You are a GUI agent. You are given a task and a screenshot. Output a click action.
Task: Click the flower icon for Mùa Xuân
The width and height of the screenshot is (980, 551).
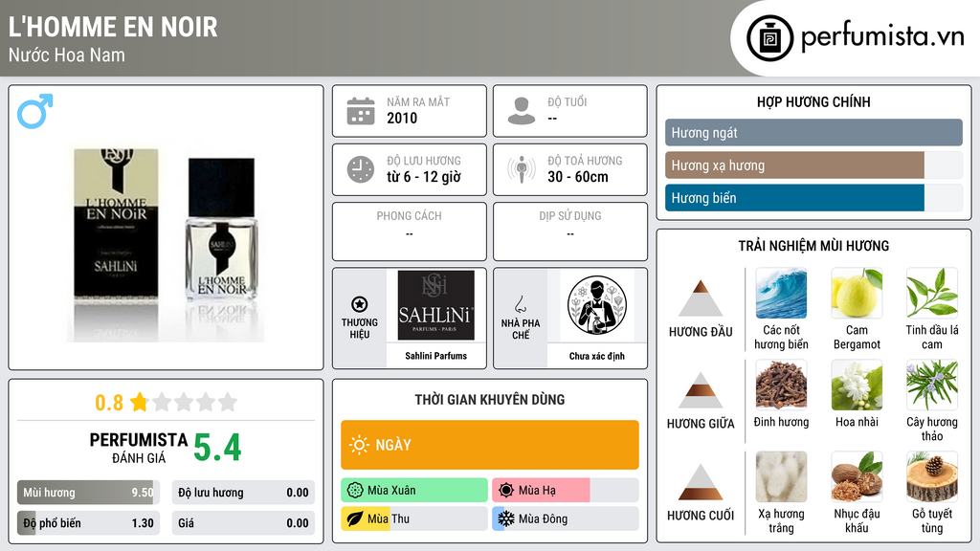[355, 491]
